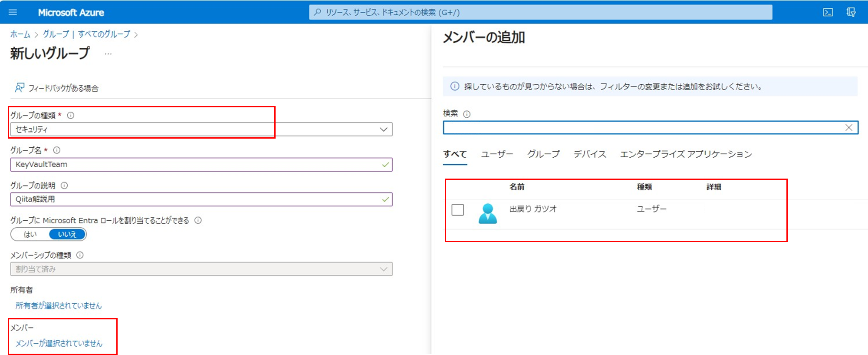The height and width of the screenshot is (355, 868).
Task: Focus the Azure resource search field
Action: pyautogui.click(x=541, y=12)
